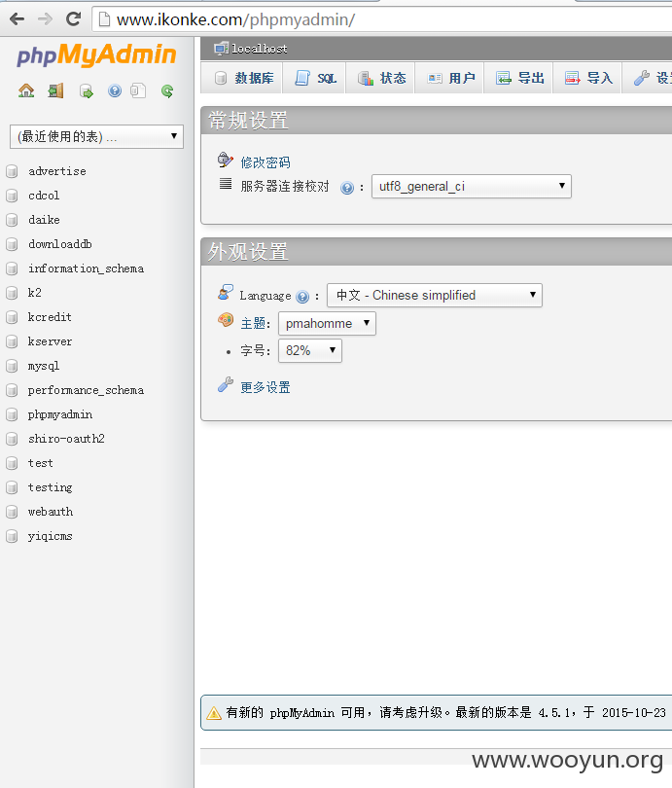Switch to the 导入 tab
The image size is (672, 788).
[587, 78]
